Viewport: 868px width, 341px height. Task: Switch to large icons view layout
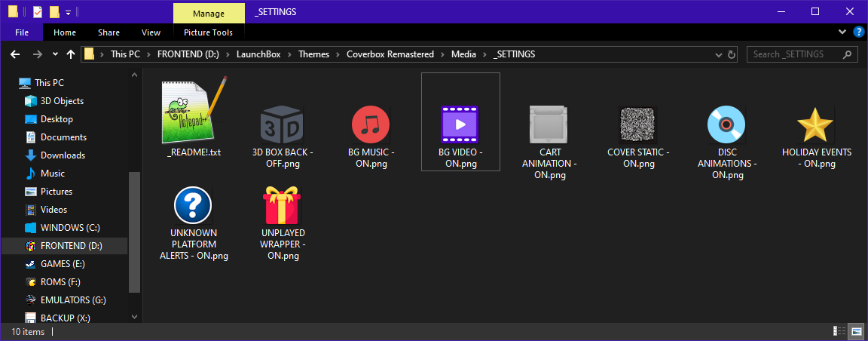856,331
